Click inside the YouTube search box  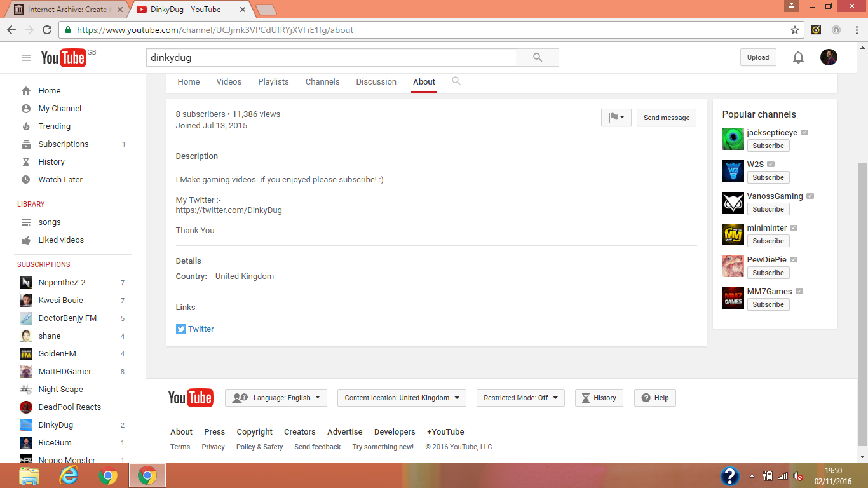tap(332, 57)
